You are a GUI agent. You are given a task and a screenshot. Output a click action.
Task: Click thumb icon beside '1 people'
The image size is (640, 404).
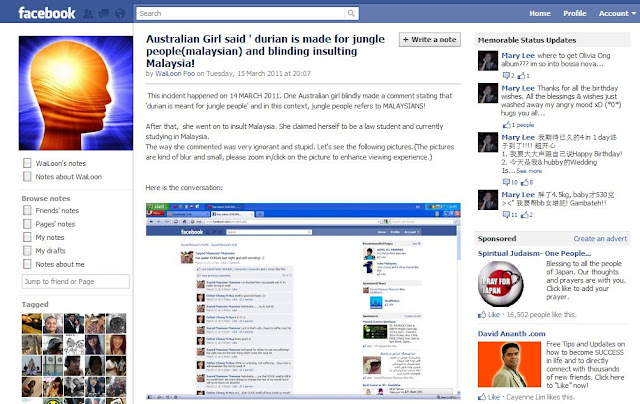[507, 124]
